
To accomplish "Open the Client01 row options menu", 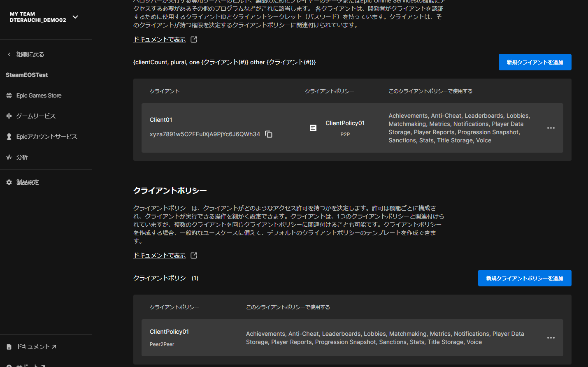I will [551, 128].
